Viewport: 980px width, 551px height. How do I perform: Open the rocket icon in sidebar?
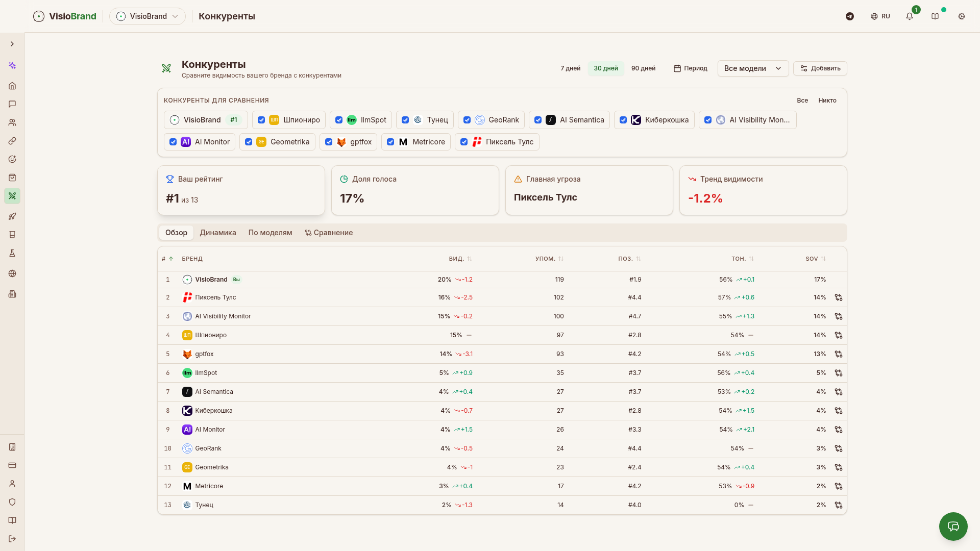point(12,216)
